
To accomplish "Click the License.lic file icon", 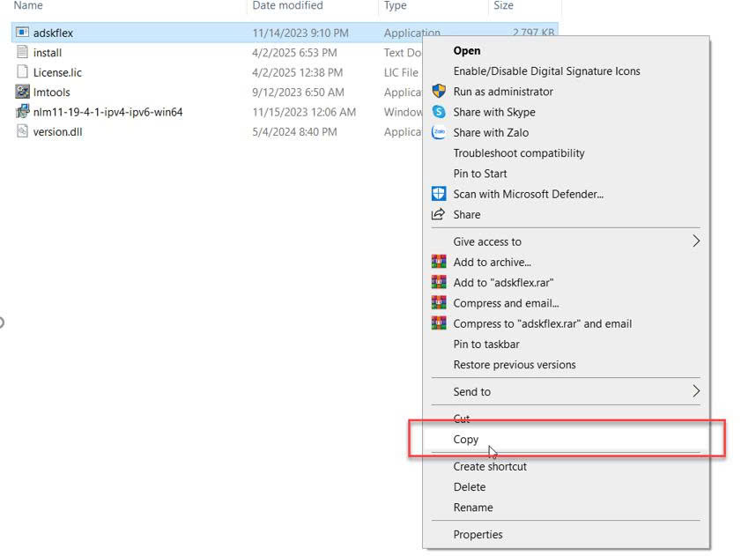I will tap(22, 72).
